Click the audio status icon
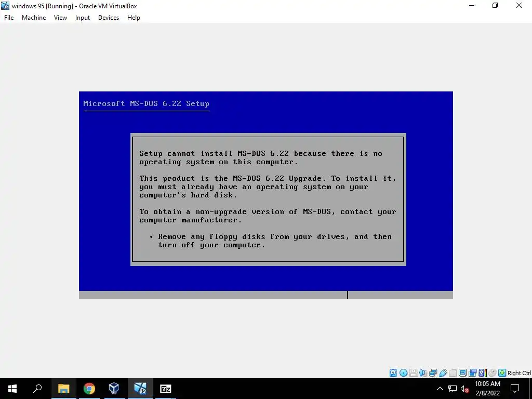The width and height of the screenshot is (532, 399). tap(423, 373)
